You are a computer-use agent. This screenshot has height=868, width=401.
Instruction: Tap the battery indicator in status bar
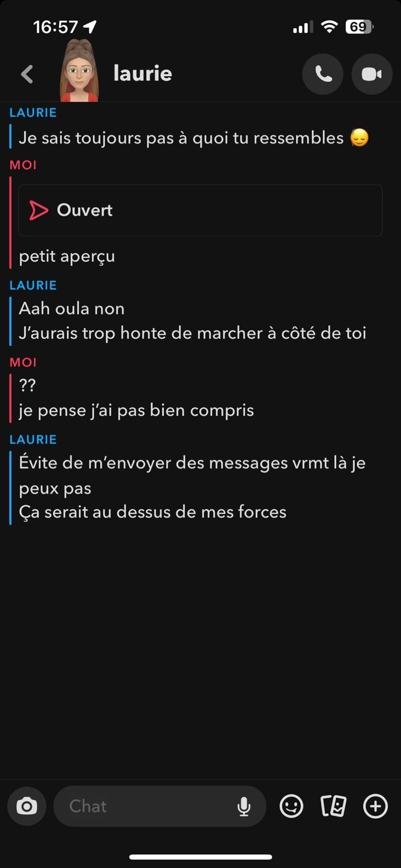(x=359, y=26)
